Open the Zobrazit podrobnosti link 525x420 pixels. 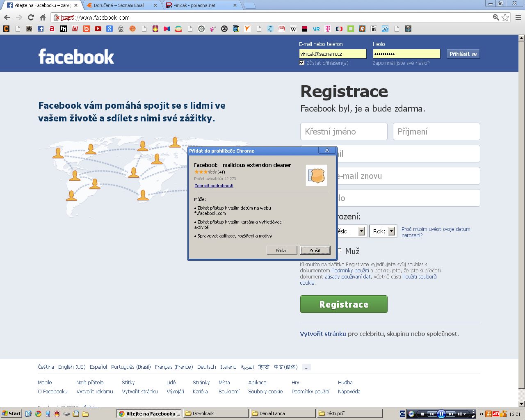214,186
